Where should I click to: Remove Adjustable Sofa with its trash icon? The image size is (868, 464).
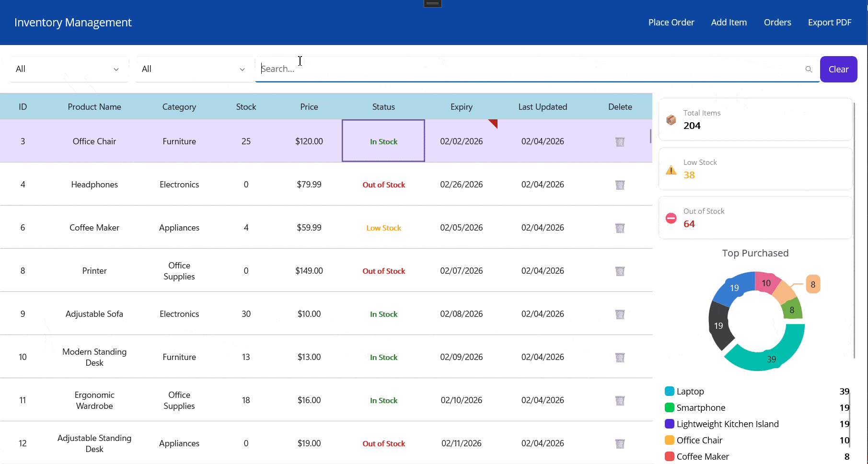click(620, 314)
